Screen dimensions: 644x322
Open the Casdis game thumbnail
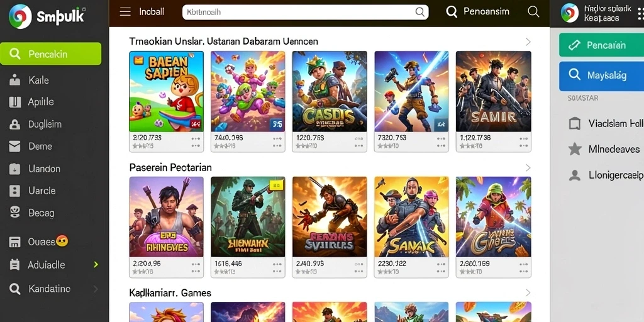click(330, 91)
